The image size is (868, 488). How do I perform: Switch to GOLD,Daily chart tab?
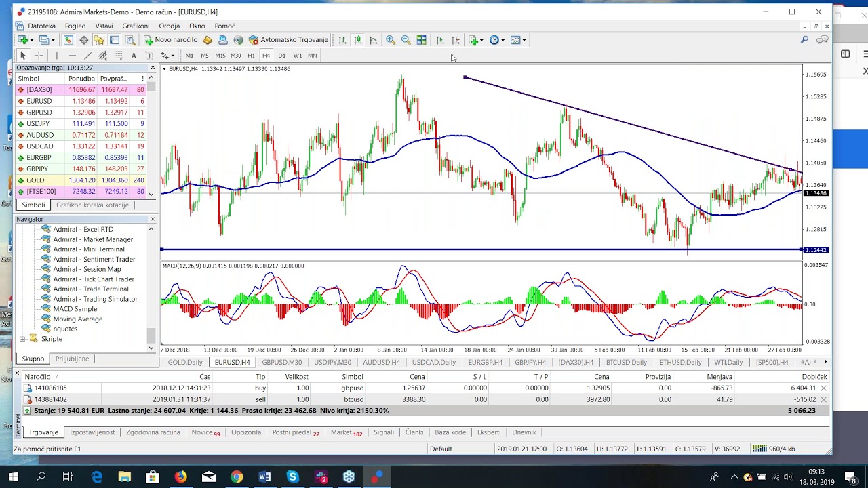(185, 362)
